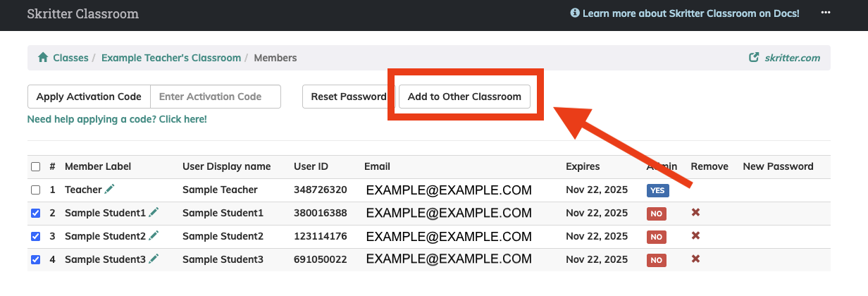Viewport: 868px width, 296px height.
Task: Edit the Teacher member label pencil
Action: (109, 190)
